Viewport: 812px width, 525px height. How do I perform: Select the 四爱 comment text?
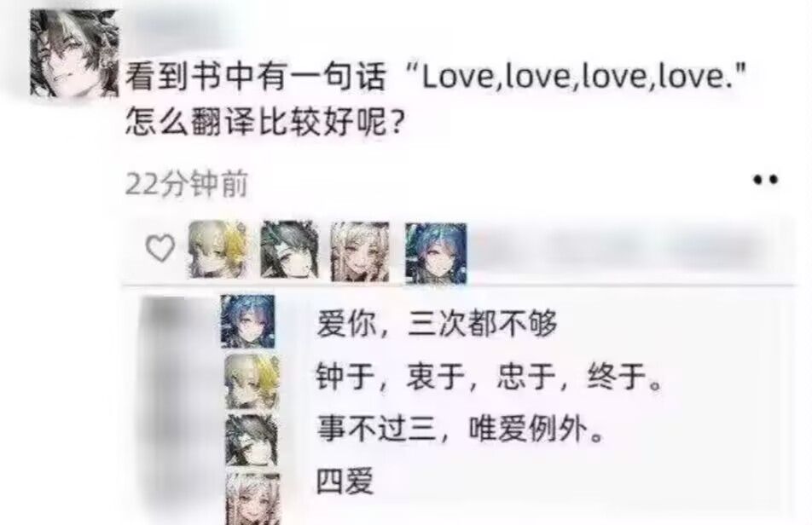(345, 482)
